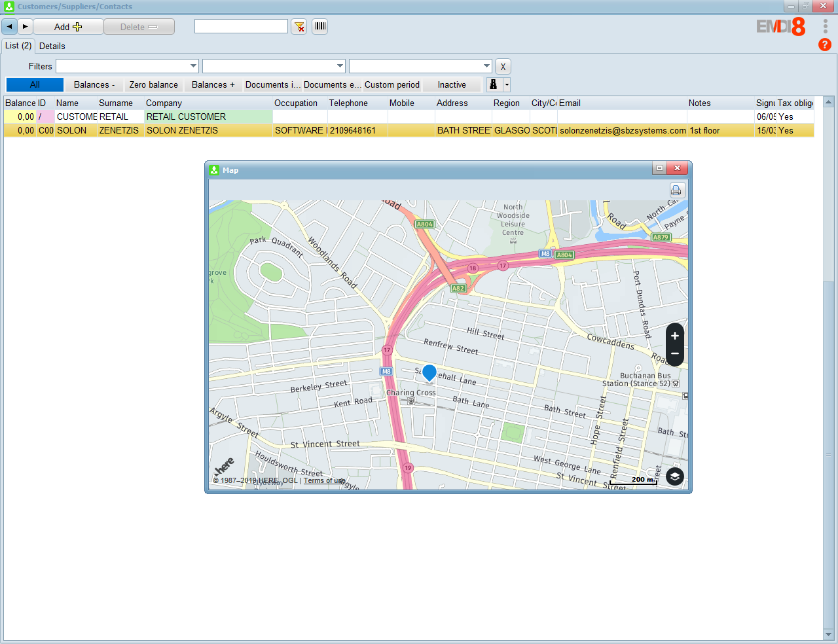Image resolution: width=838 pixels, height=644 pixels.
Task: Enable the Balances + filter
Action: pos(213,85)
